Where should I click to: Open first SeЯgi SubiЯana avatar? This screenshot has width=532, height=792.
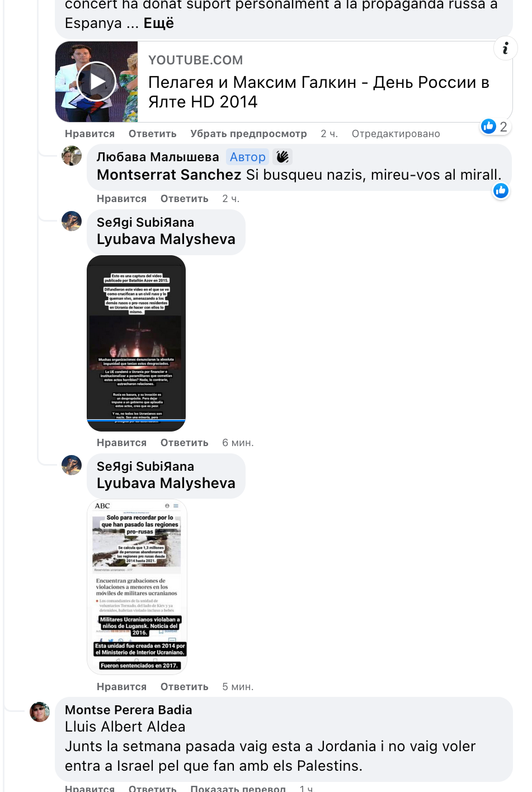pyautogui.click(x=72, y=221)
